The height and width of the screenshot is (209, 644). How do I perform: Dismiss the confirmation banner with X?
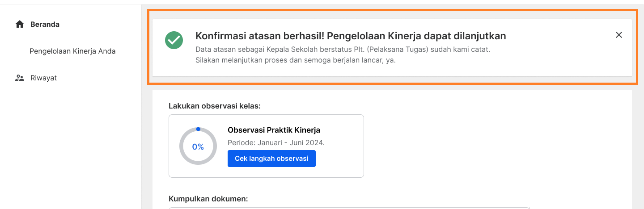tap(619, 35)
